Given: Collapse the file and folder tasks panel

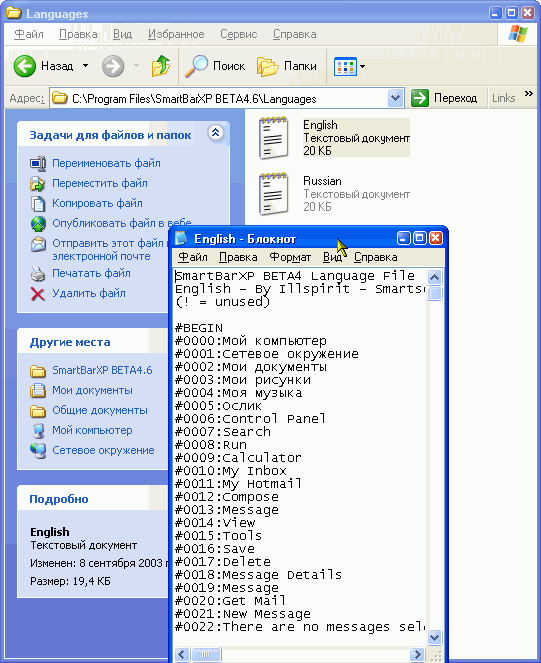Looking at the screenshot, I should (x=215, y=133).
